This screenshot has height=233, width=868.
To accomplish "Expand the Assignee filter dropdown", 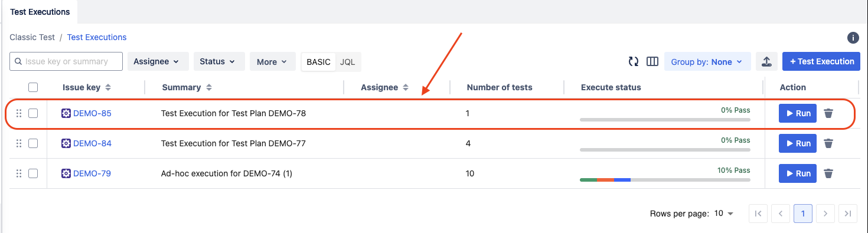I will [158, 61].
